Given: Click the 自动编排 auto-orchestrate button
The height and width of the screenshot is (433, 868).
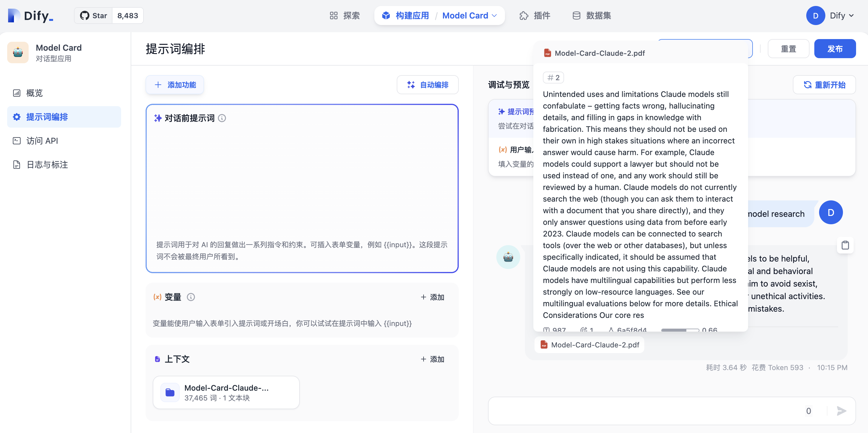Looking at the screenshot, I should tap(427, 85).
